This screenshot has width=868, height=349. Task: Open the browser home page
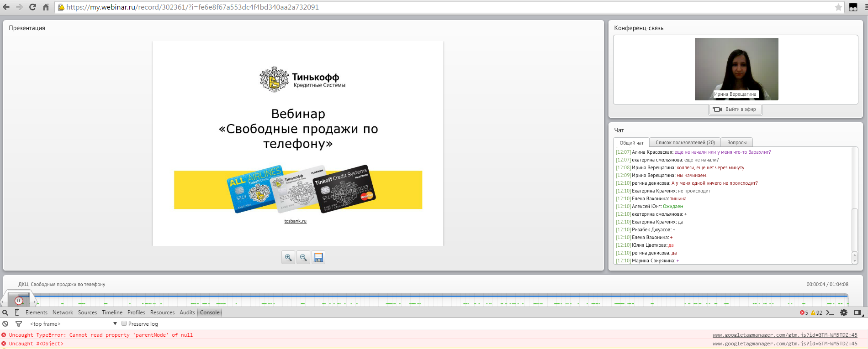click(x=46, y=7)
